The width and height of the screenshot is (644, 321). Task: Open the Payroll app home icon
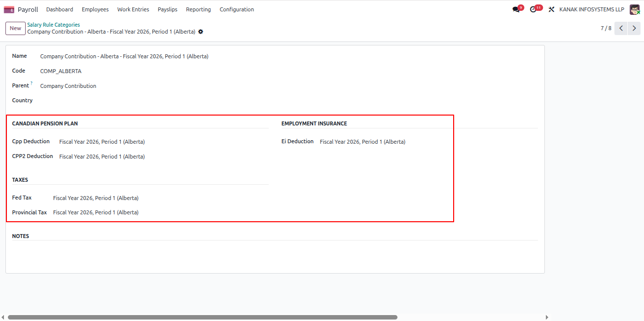9,9
